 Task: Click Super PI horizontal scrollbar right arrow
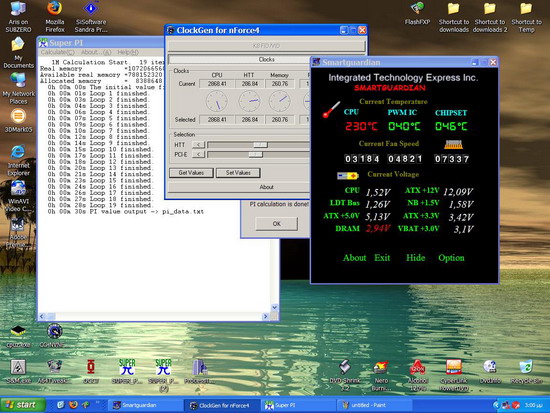pyautogui.click(x=266, y=317)
